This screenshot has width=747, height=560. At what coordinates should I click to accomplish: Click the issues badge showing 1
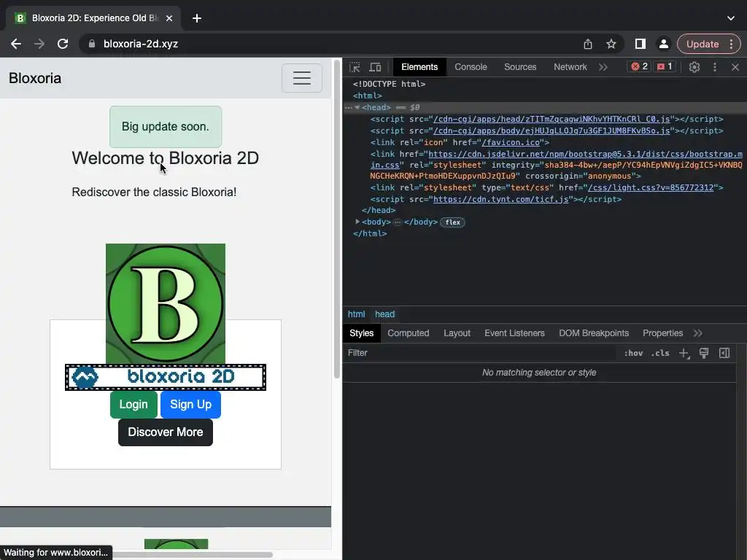point(665,66)
